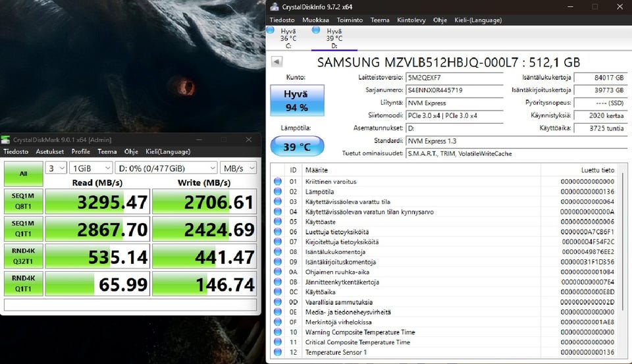The height and width of the screenshot is (364, 632).
Task: Click status icon for Kriittinen varoitus row
Action: pos(277,182)
